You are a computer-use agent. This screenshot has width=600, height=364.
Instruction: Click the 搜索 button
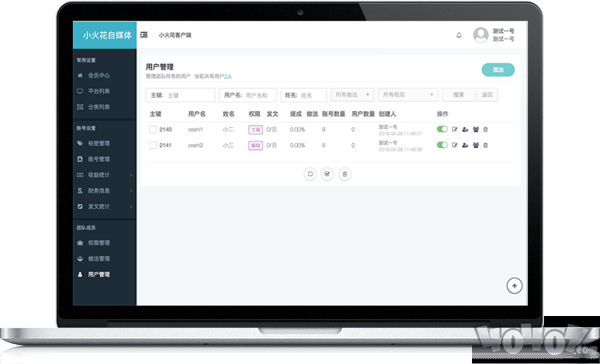point(458,94)
